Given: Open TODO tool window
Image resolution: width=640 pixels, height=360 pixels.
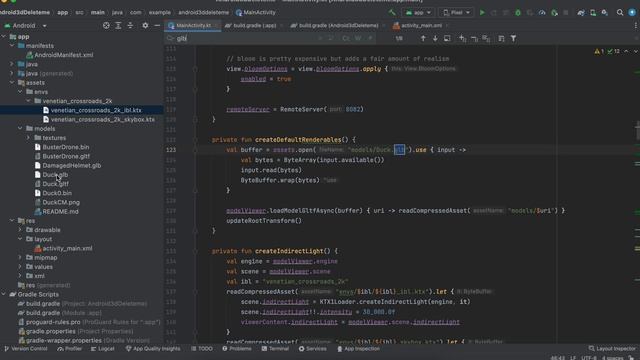Looking at the screenshot, I should tap(202, 349).
